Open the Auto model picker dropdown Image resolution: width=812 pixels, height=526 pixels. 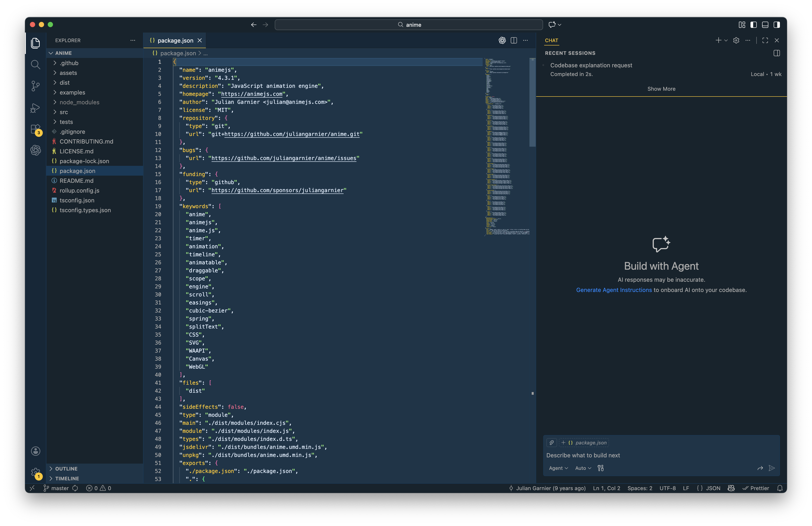[582, 468]
